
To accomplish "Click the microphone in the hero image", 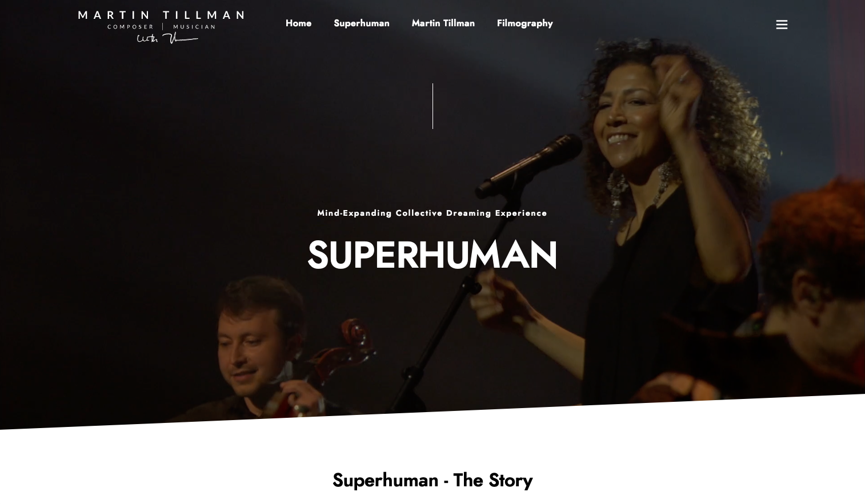I will pos(528,165).
